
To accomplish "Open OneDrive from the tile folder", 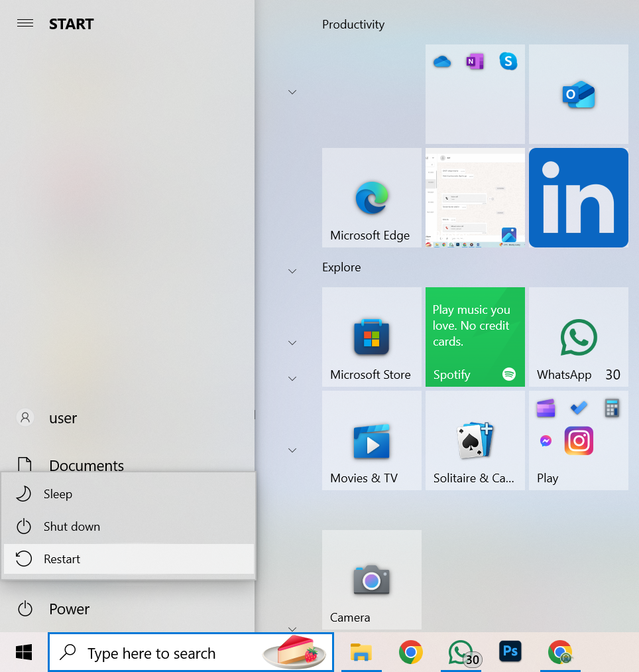I will (442, 62).
